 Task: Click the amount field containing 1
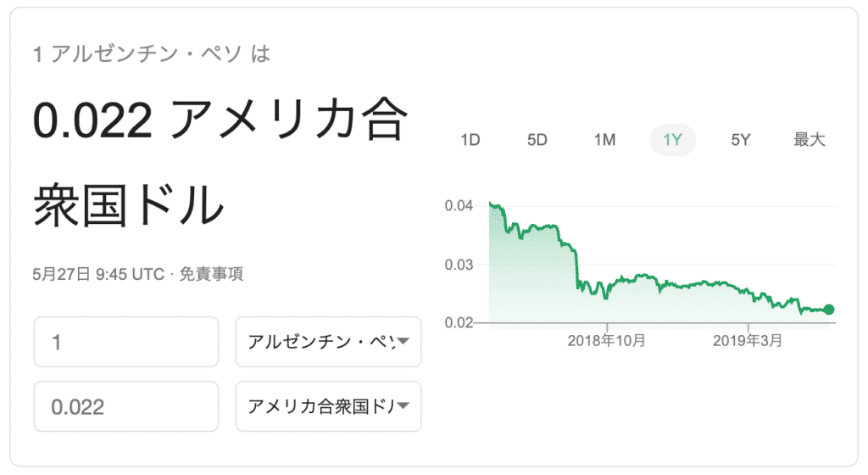[x=126, y=342]
